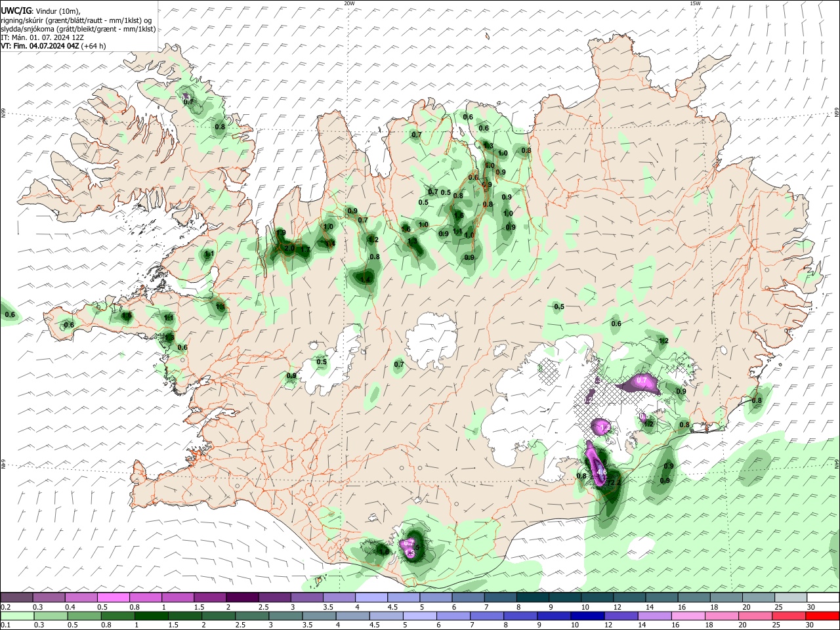Screen dimensions: 840x630
Task: Click the '0.6' value over the sea at far left
Action: coord(10,315)
